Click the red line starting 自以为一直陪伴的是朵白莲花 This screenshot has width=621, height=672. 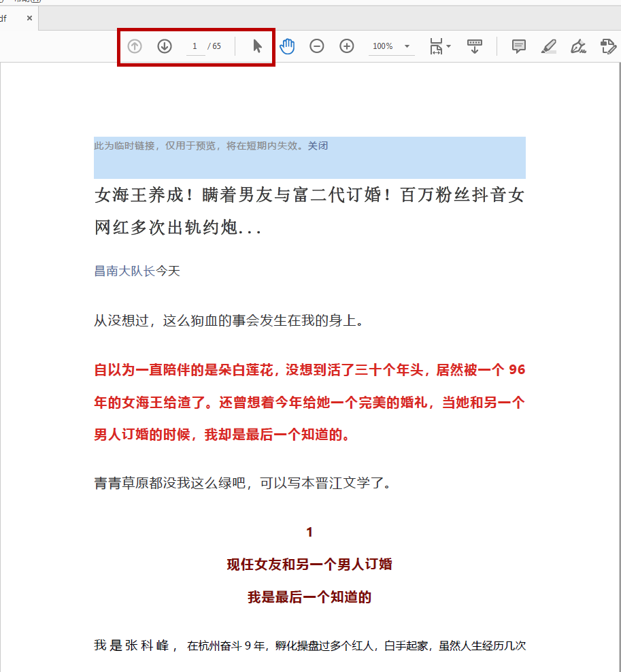(x=309, y=370)
